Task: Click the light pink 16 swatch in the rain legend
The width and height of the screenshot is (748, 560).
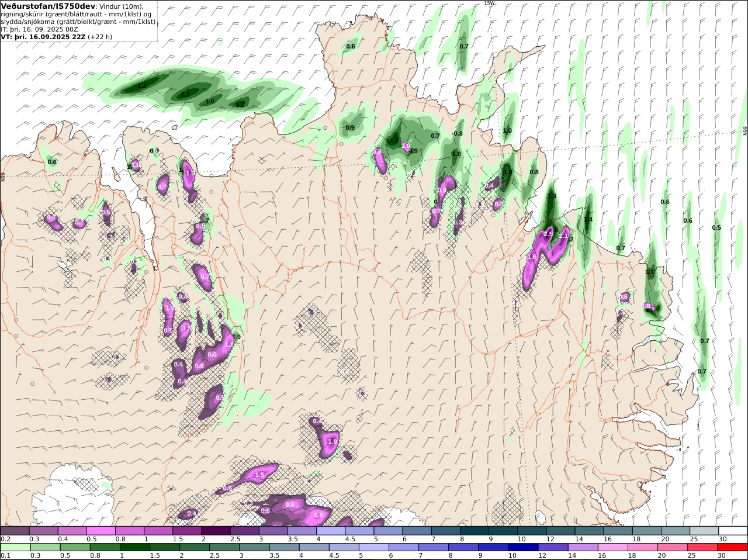Action: coord(613,548)
